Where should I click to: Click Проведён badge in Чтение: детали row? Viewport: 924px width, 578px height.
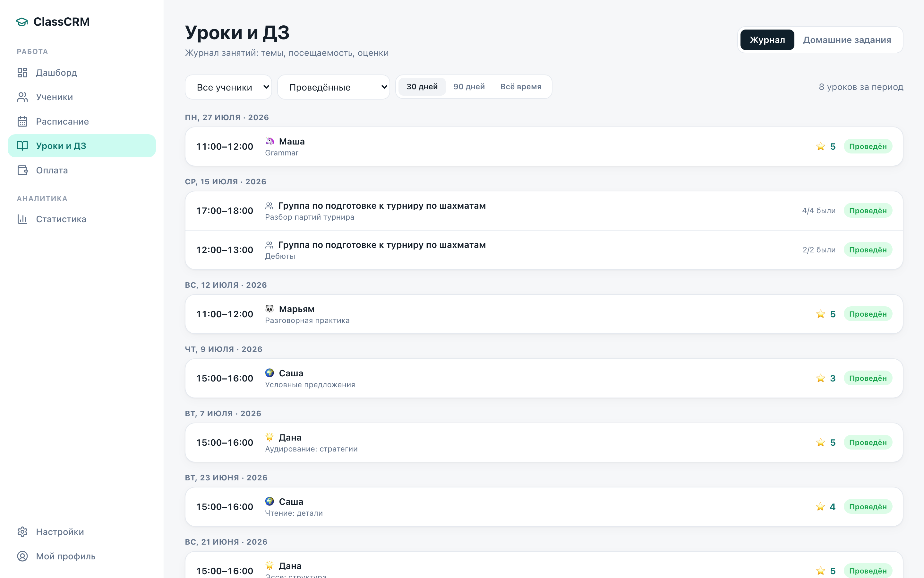pos(868,506)
